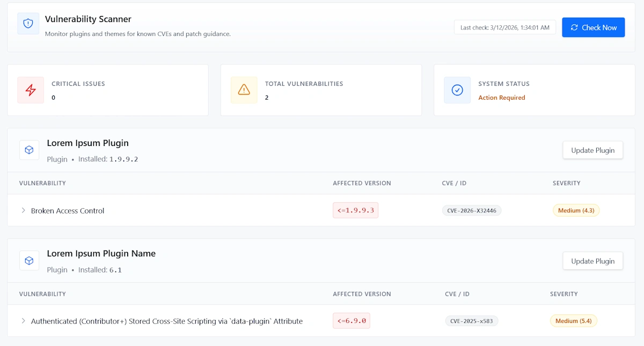Click the Medium (5.4) severity badge
644x346 pixels.
574,321
